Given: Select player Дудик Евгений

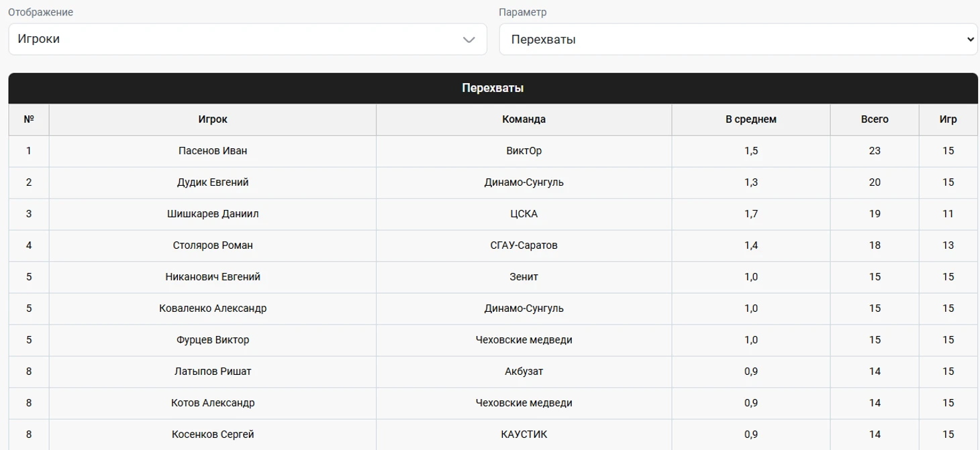Looking at the screenshot, I should pyautogui.click(x=213, y=182).
